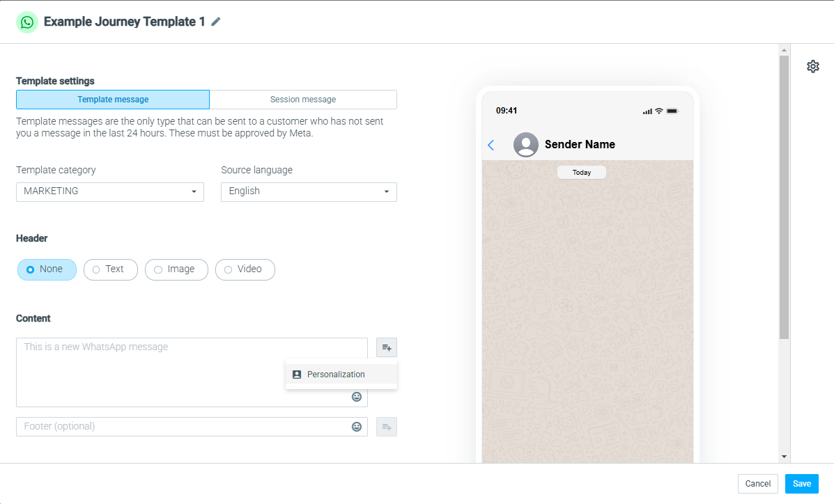834x504 pixels.
Task: Open the settings gear icon
Action: click(x=812, y=66)
